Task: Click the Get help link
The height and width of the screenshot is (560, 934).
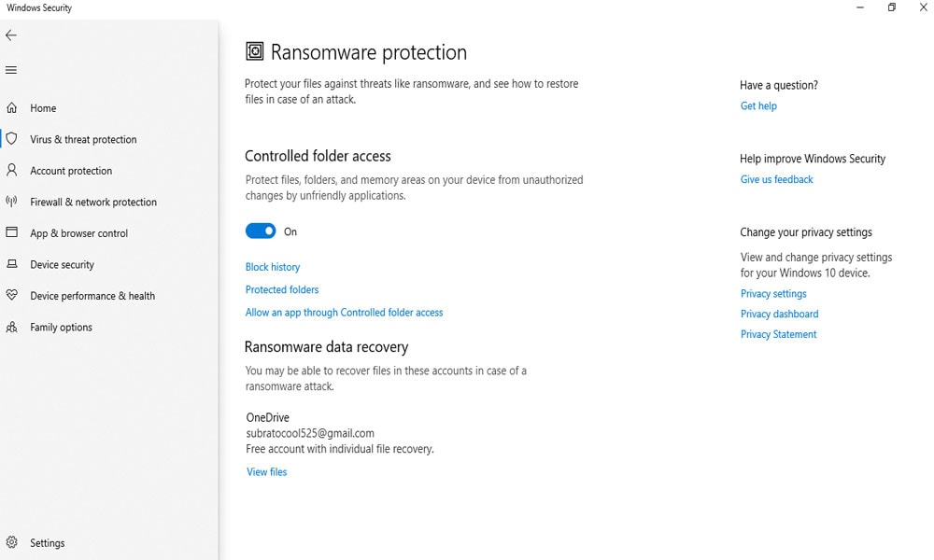Action: pyautogui.click(x=758, y=105)
